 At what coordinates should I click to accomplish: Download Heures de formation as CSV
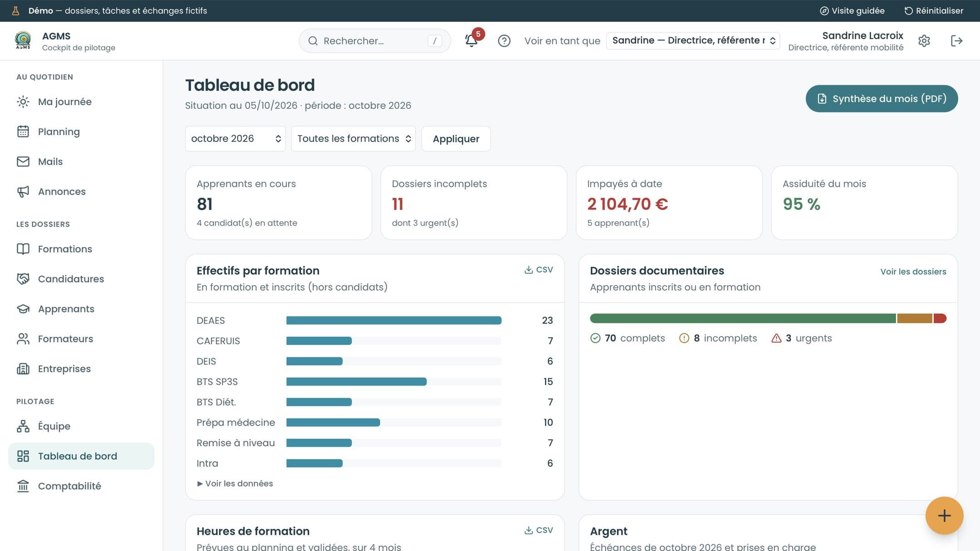click(539, 530)
